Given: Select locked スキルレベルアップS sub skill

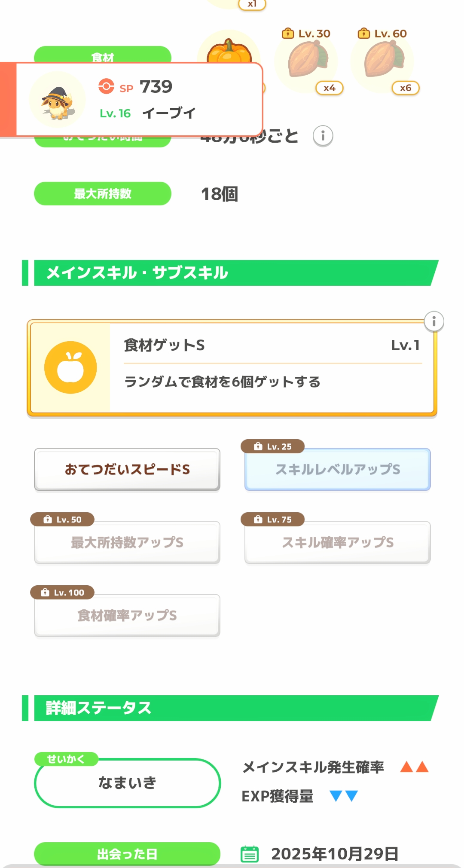Looking at the screenshot, I should click(x=337, y=469).
